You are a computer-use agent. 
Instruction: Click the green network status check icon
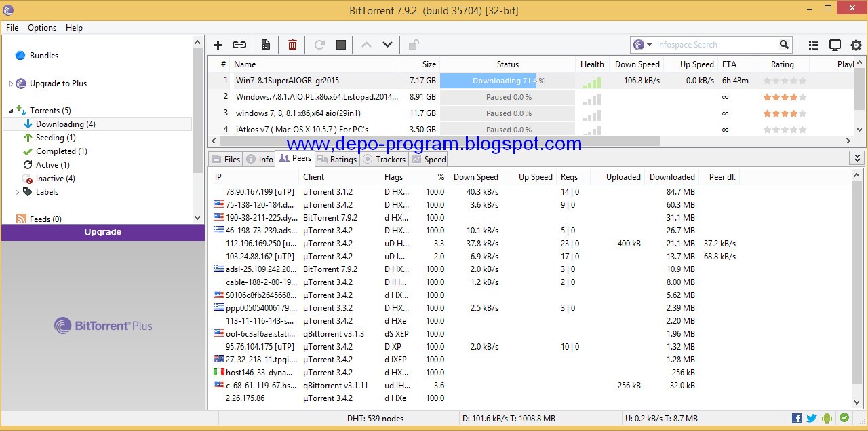coord(844,418)
